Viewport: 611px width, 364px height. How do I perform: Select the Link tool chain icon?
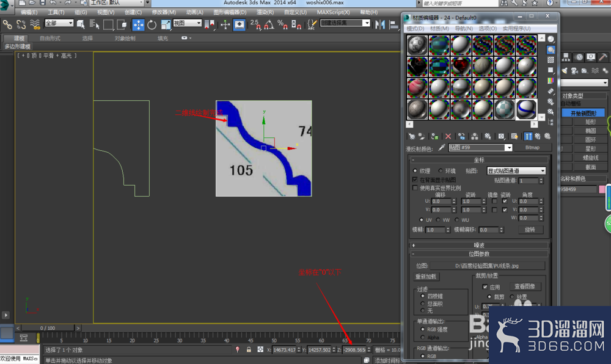coord(7,24)
